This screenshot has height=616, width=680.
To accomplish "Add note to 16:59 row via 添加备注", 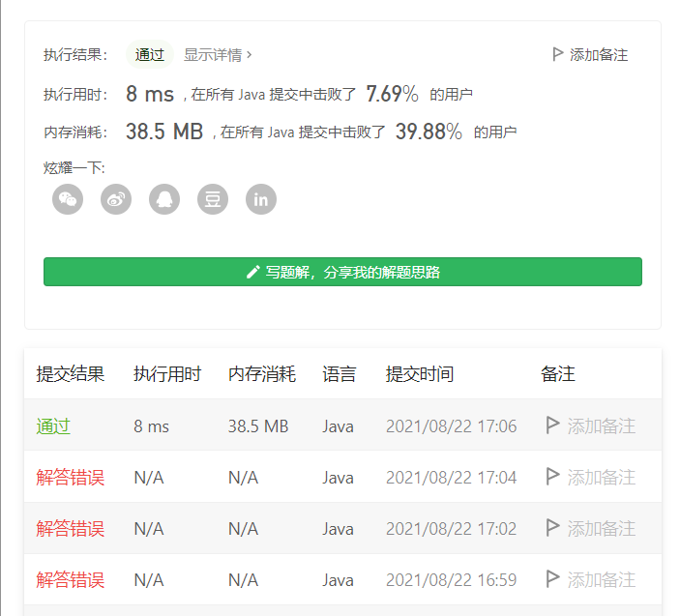I will (x=602, y=580).
